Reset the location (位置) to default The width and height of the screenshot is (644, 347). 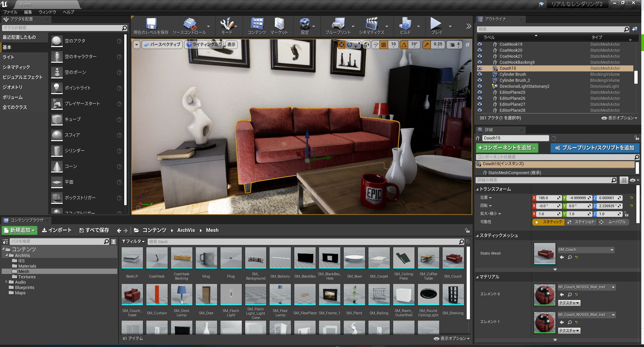632,198
